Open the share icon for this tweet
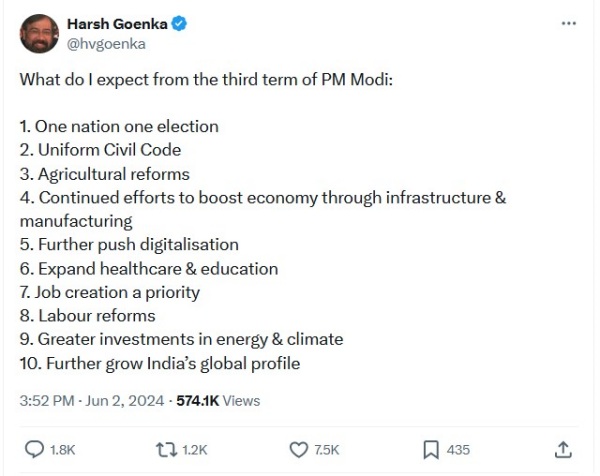600x476 pixels. tap(562, 449)
